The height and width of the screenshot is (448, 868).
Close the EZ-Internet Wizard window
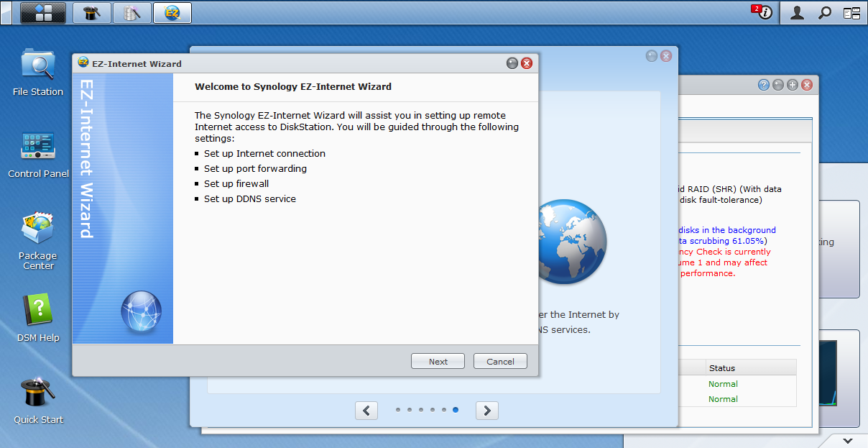click(527, 63)
